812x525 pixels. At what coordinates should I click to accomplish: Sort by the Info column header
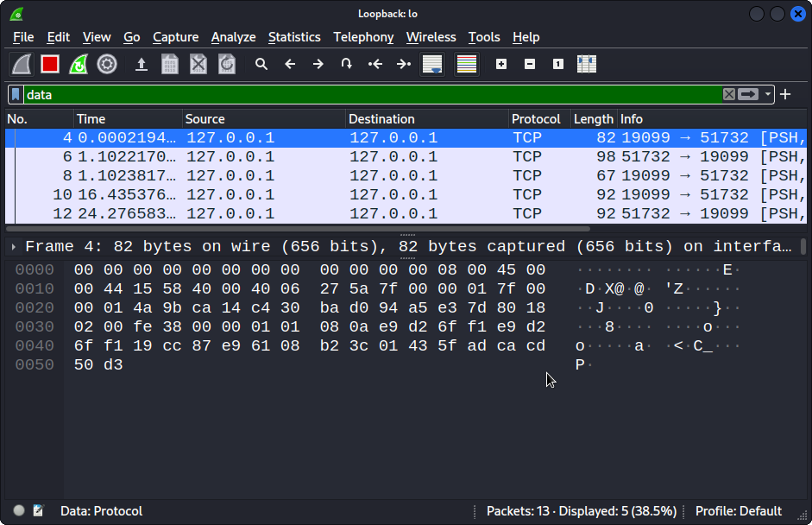(x=712, y=119)
